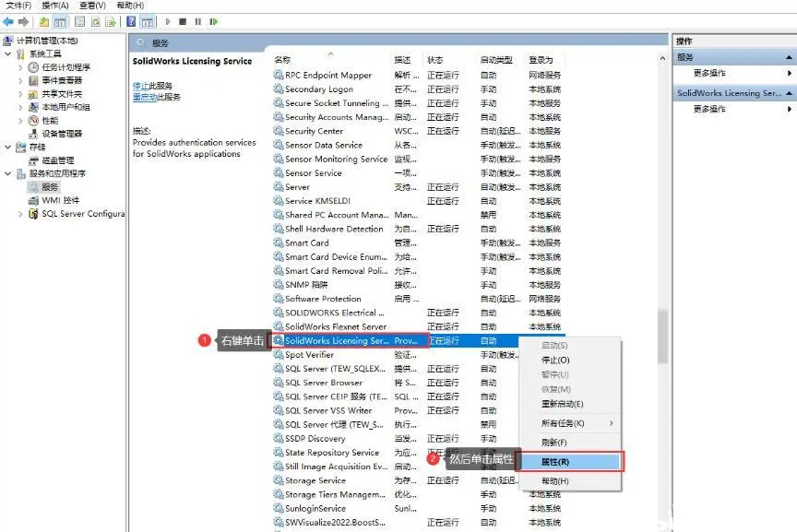The width and height of the screenshot is (797, 532).
Task: Expand the 共享文件夹 tree node
Action: click(x=20, y=94)
